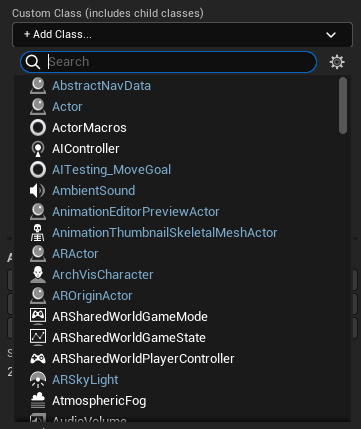Viewport: 361px width, 429px height.
Task: Select ARActor from the list
Action: 75,254
